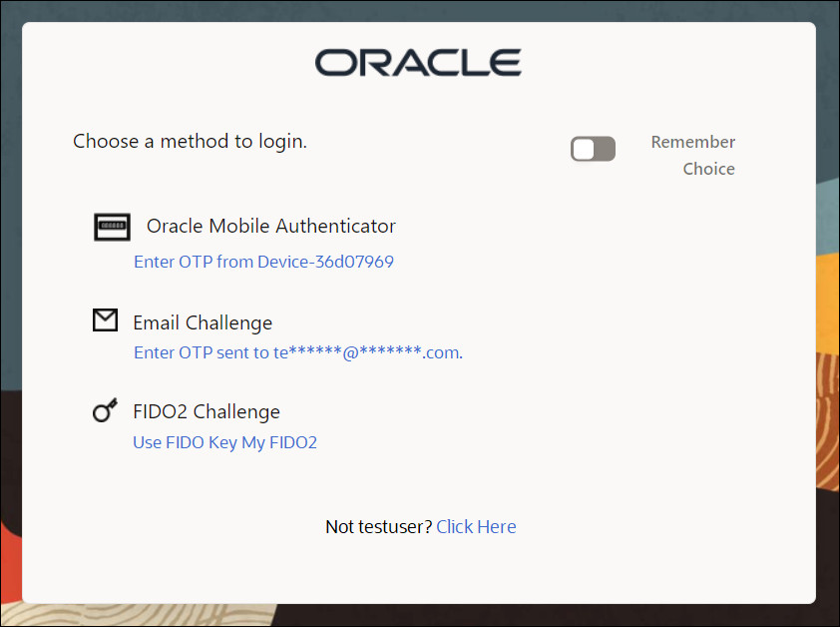Click Enter OTP sent to masked email
Image resolution: width=840 pixels, height=627 pixels.
pos(296,351)
